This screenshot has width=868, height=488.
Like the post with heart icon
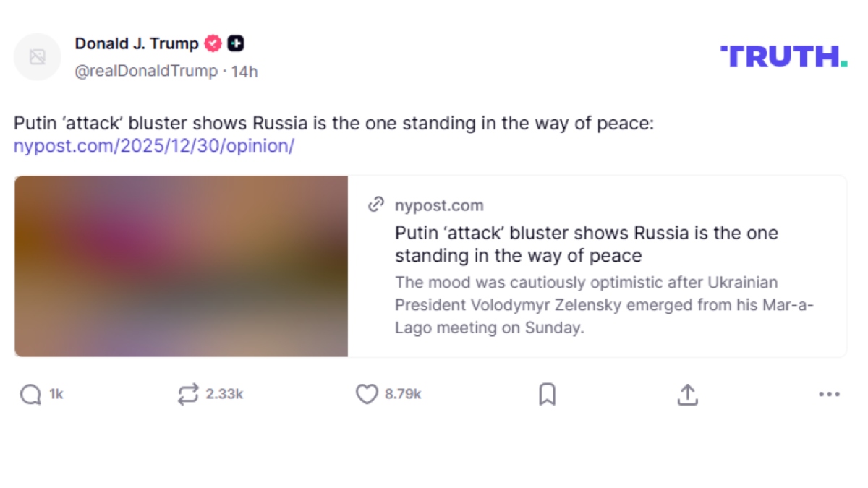pyautogui.click(x=367, y=395)
